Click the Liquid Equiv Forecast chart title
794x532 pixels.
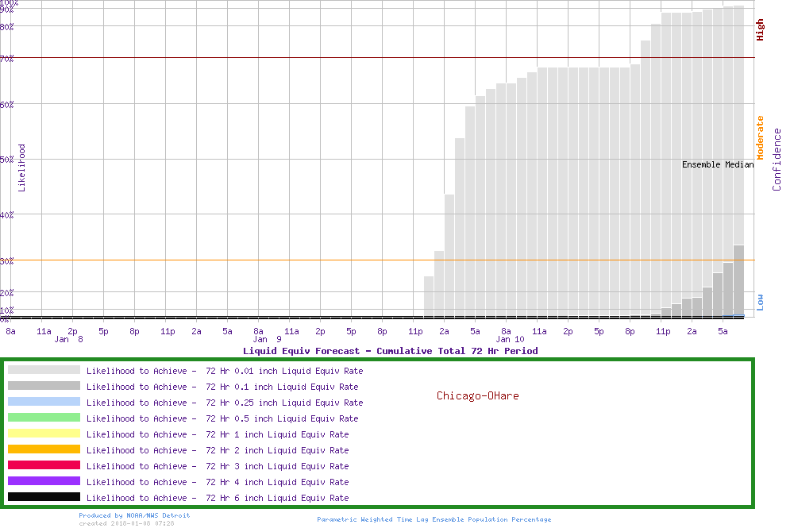pyautogui.click(x=390, y=351)
